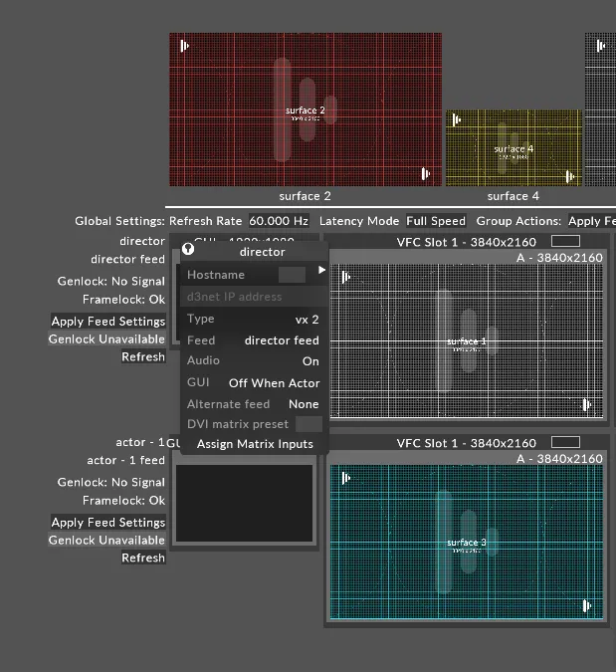Toggle the actor VFC Slot 1 indicator box
Screen dimensions: 616x672
565,442
